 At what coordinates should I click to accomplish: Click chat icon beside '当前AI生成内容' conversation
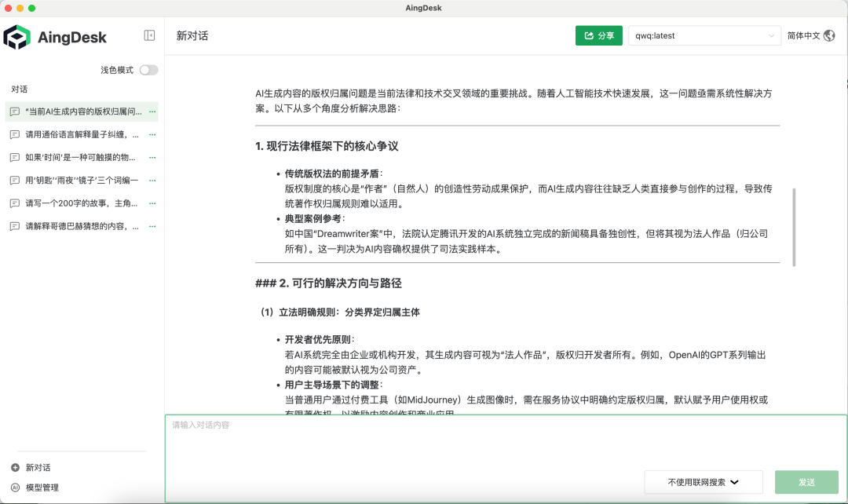pos(15,111)
